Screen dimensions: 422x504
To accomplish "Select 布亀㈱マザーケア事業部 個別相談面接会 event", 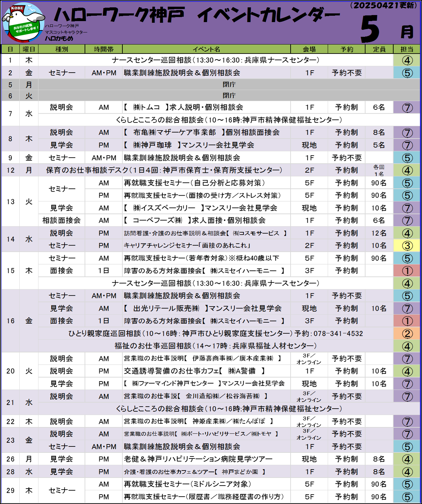I will pos(202,132).
